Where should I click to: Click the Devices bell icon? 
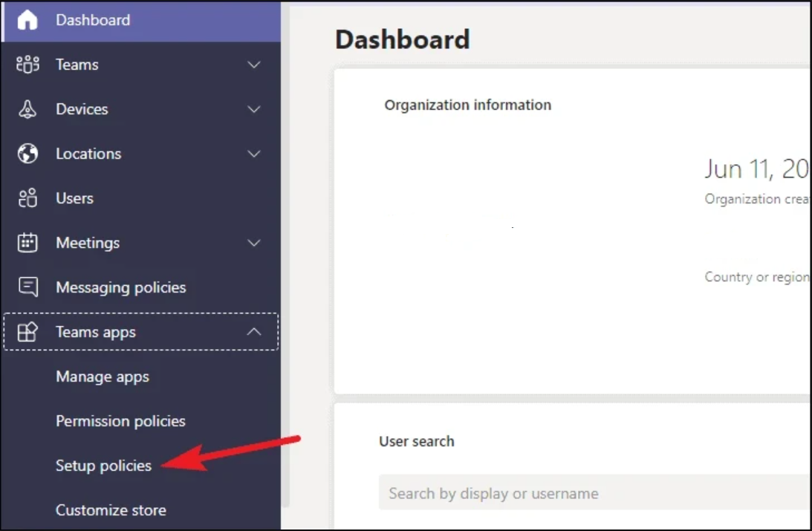click(x=27, y=109)
